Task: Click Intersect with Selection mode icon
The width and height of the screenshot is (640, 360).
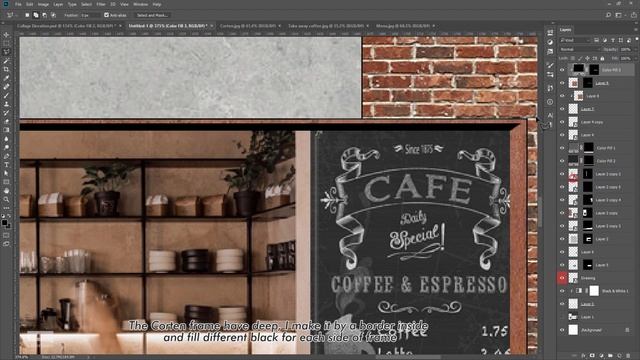Action: click(53, 15)
